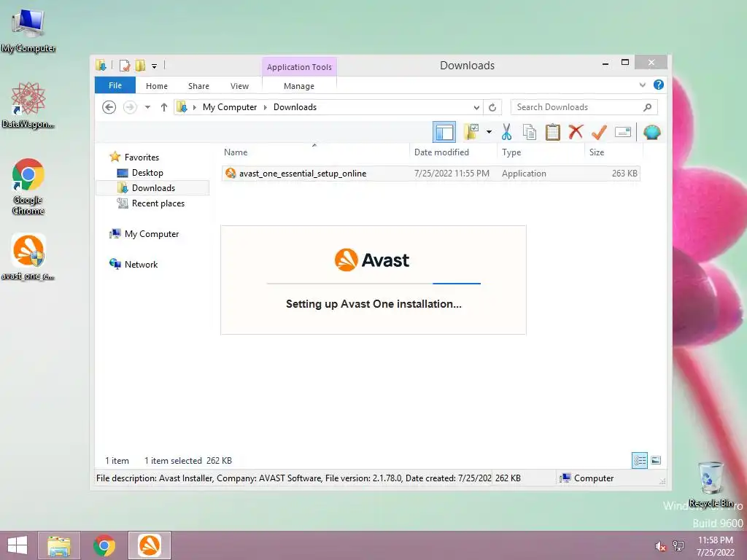Expand the address bar history dropdown
Screen dimensions: 747x560
pyautogui.click(x=476, y=107)
